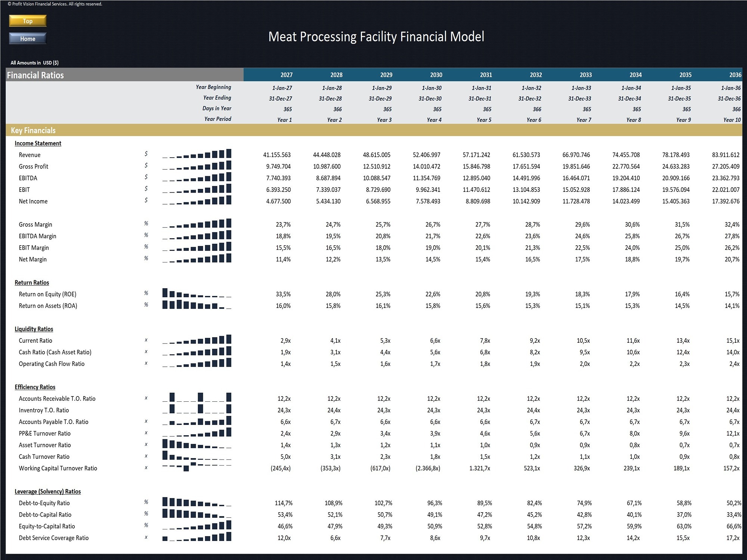Select the 2036 column header
Screen dimensions: 747x560
coord(735,75)
